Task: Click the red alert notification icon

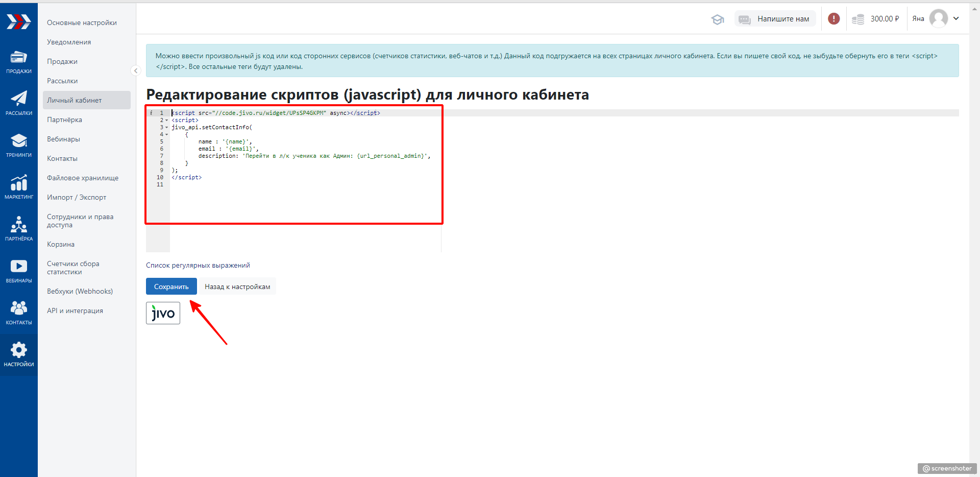Action: click(x=834, y=19)
